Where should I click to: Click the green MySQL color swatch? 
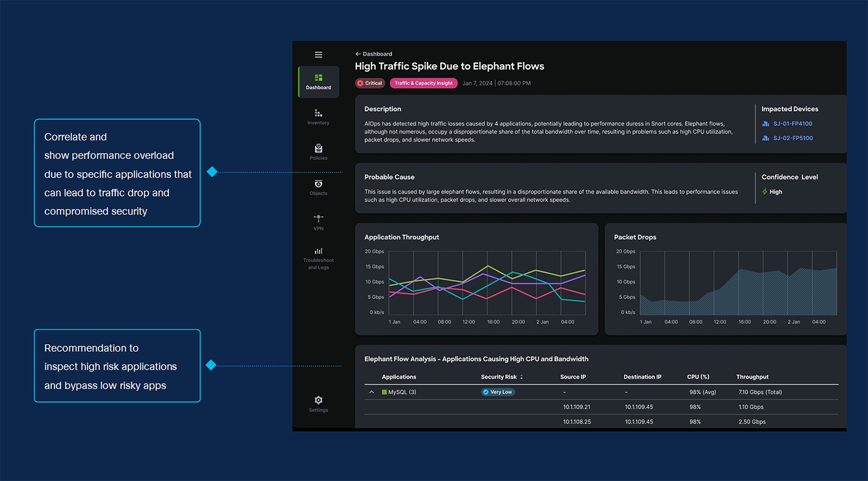point(384,392)
